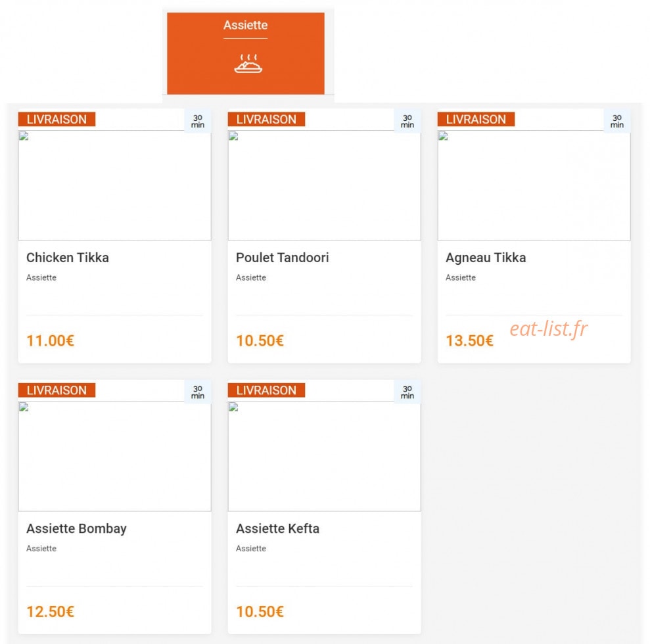The width and height of the screenshot is (650, 644).
Task: Click the LIVRAISON badge on Chicken Tikka
Action: point(57,119)
